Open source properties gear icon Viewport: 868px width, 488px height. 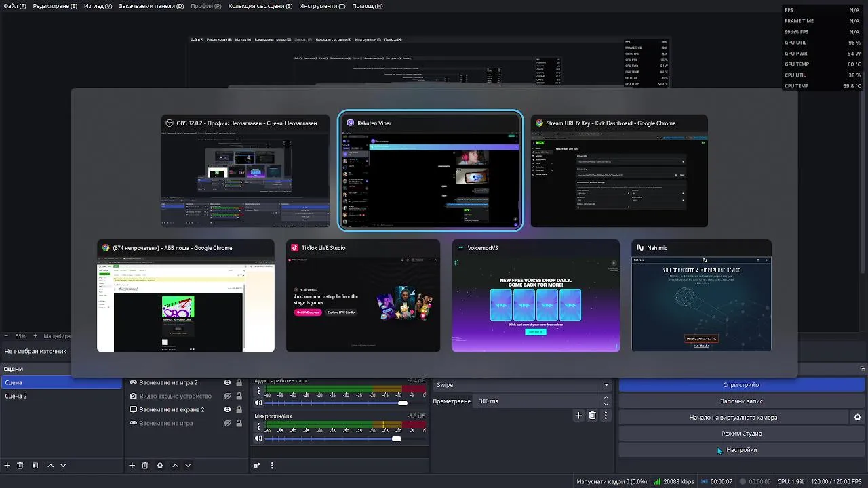(160, 466)
